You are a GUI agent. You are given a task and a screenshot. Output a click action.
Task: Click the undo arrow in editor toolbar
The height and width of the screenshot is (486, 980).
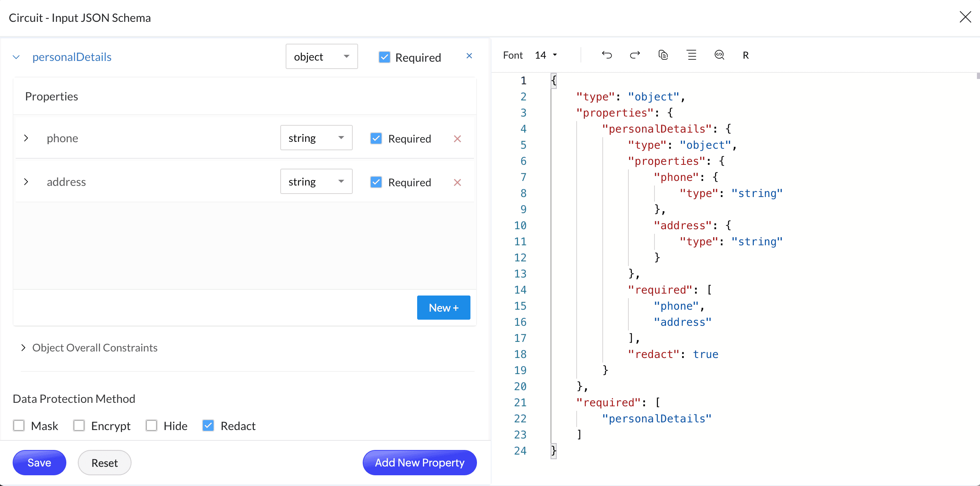(x=607, y=55)
